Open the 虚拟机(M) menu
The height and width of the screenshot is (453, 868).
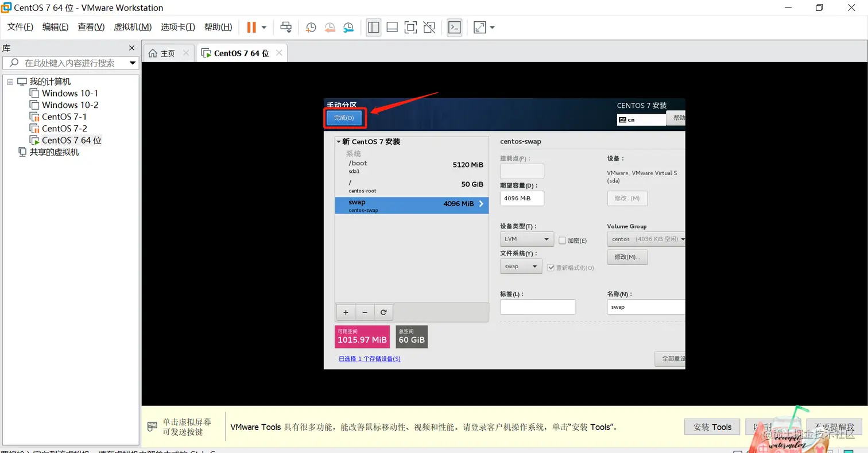tap(133, 27)
